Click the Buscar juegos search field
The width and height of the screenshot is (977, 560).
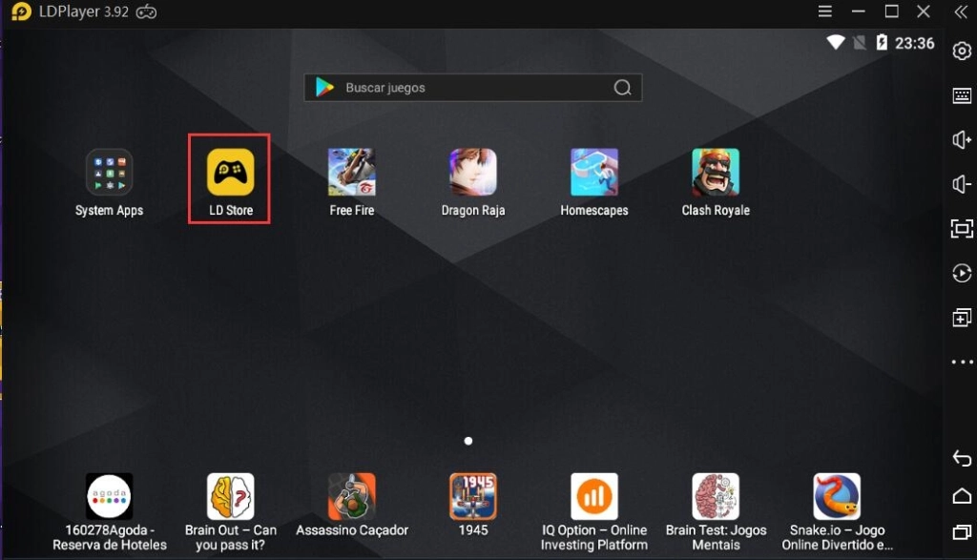pos(473,88)
